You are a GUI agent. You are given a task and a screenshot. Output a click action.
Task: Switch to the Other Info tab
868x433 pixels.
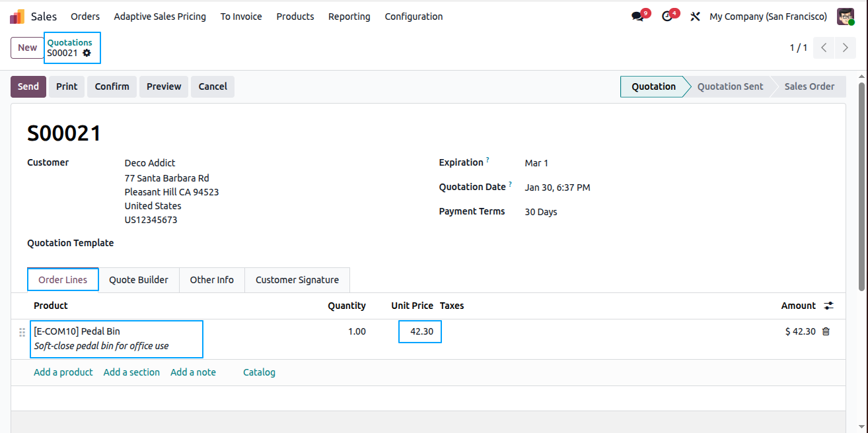(x=211, y=280)
